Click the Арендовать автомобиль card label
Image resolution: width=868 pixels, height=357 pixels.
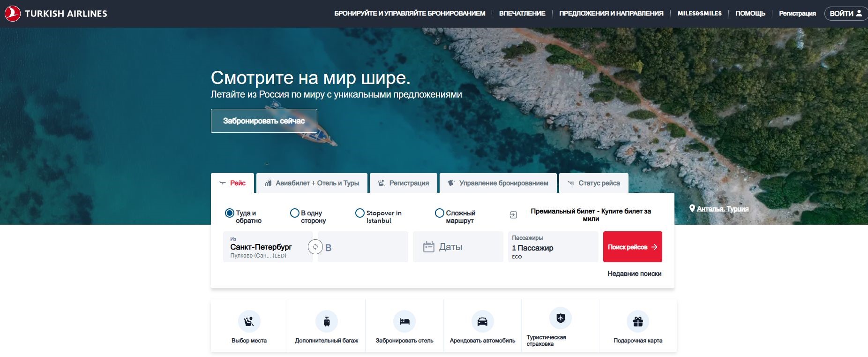[482, 341]
